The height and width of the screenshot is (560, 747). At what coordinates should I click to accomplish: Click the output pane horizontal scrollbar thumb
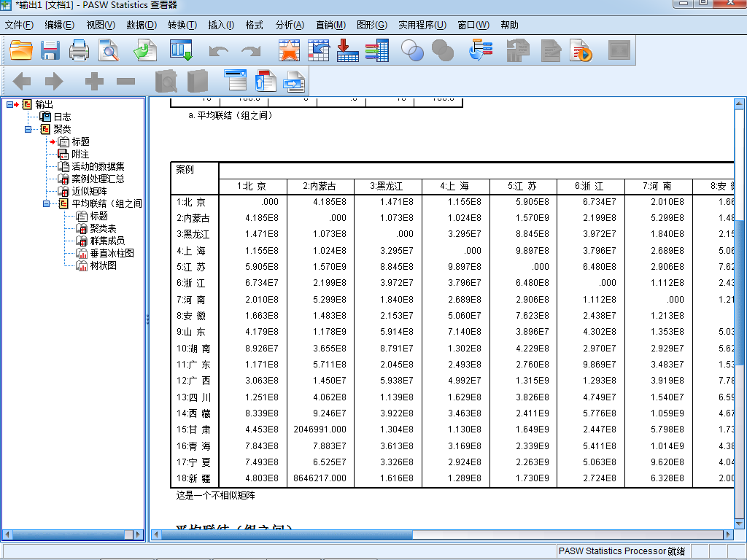(x=287, y=534)
